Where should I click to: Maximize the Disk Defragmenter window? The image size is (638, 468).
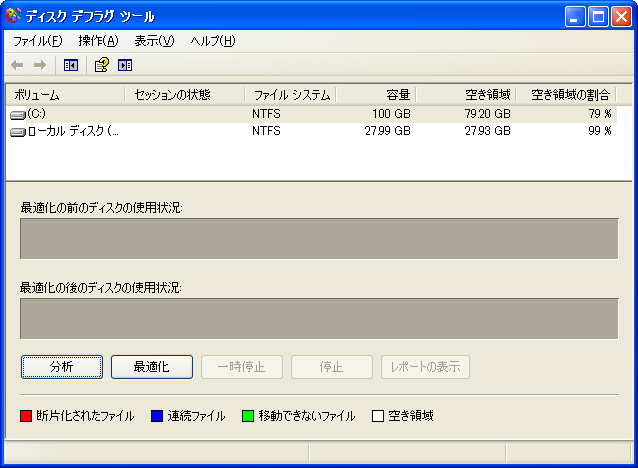pyautogui.click(x=598, y=17)
